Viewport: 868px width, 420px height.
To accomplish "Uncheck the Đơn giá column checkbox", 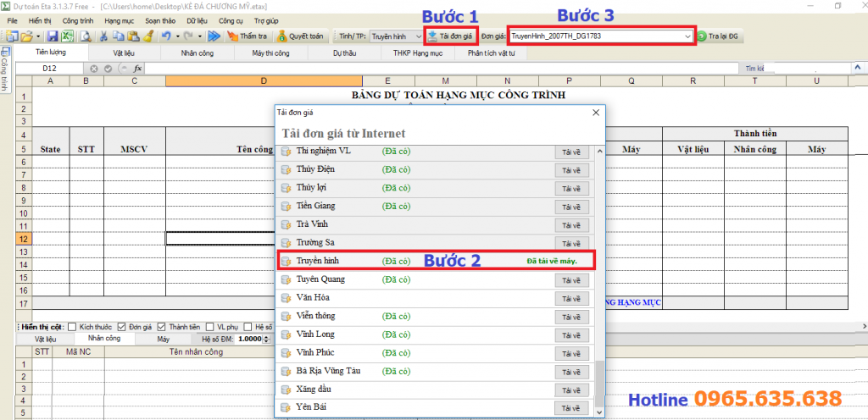I will tap(123, 326).
